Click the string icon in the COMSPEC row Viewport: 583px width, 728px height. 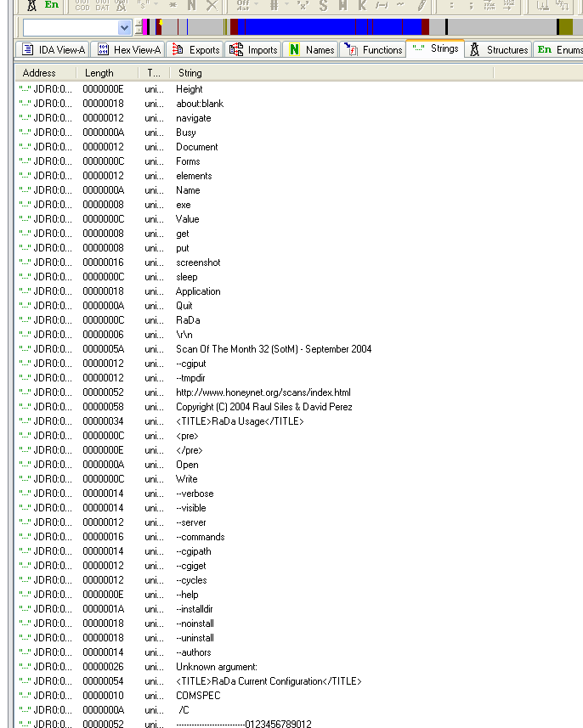point(25,695)
